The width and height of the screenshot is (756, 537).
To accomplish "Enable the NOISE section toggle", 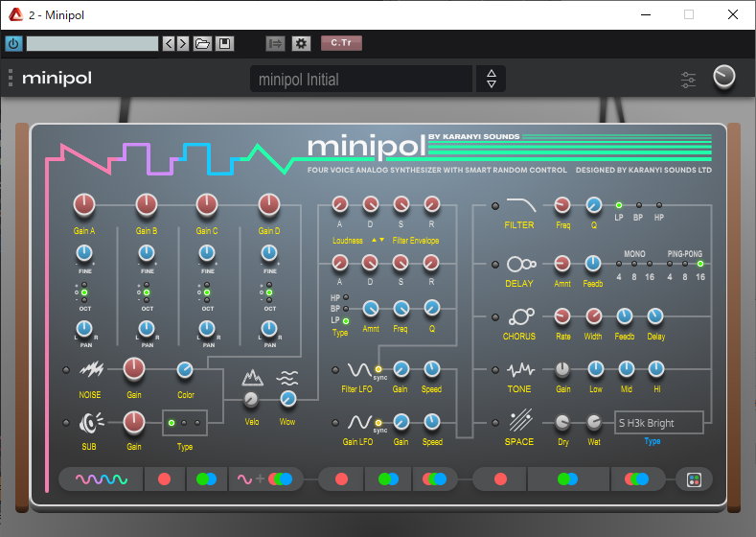I will click(66, 370).
